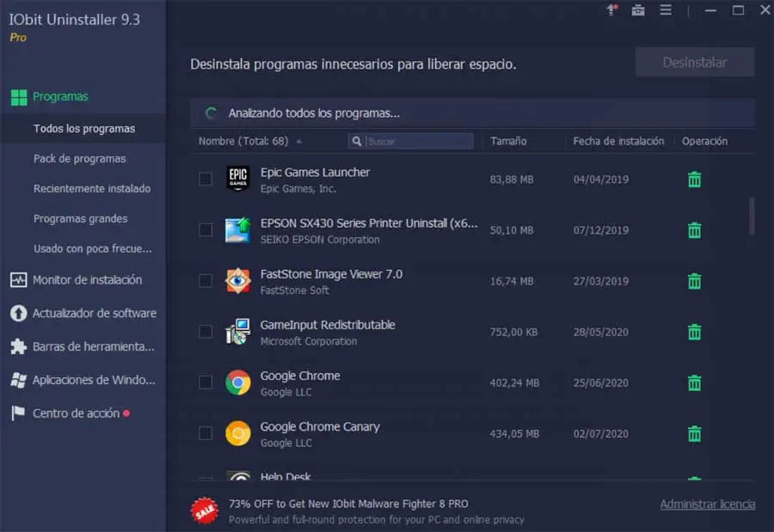Click the Desinstalar button
774x532 pixels.
[695, 62]
